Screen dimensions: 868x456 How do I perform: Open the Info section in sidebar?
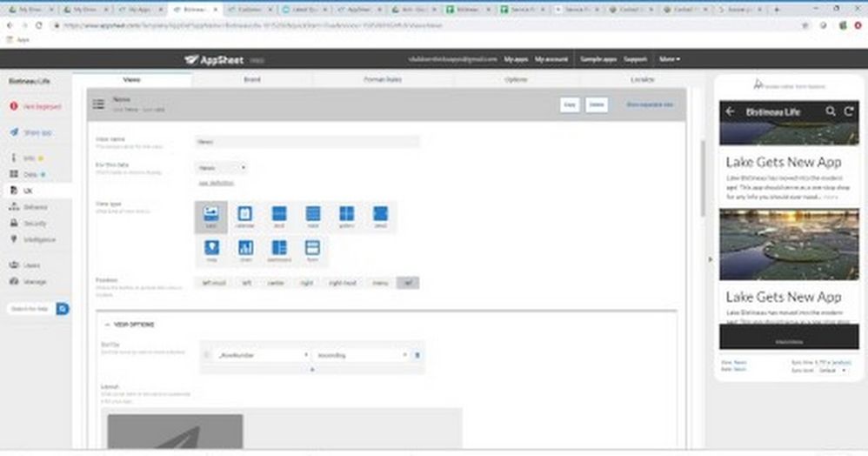click(x=29, y=158)
